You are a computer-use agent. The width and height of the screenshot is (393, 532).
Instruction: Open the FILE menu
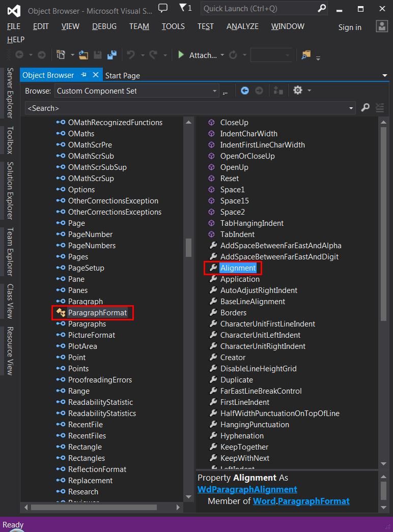click(x=14, y=26)
